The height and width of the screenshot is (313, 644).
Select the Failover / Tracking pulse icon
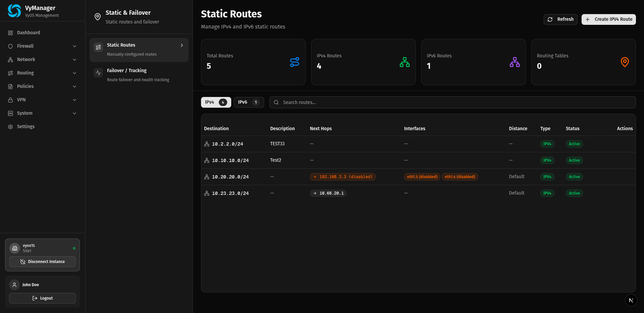point(98,73)
